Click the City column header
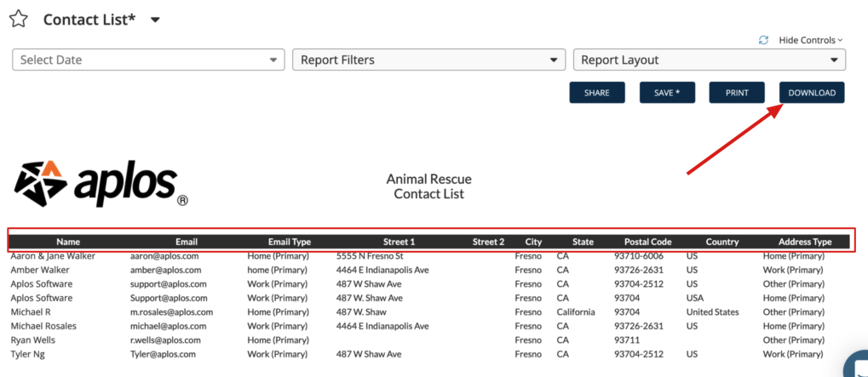This screenshot has height=377, width=868. click(533, 242)
